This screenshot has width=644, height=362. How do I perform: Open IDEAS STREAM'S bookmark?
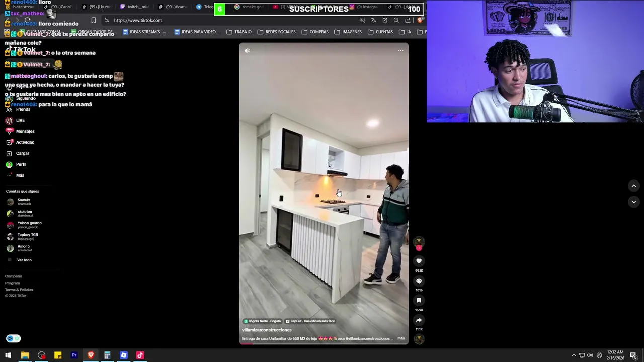point(144,32)
